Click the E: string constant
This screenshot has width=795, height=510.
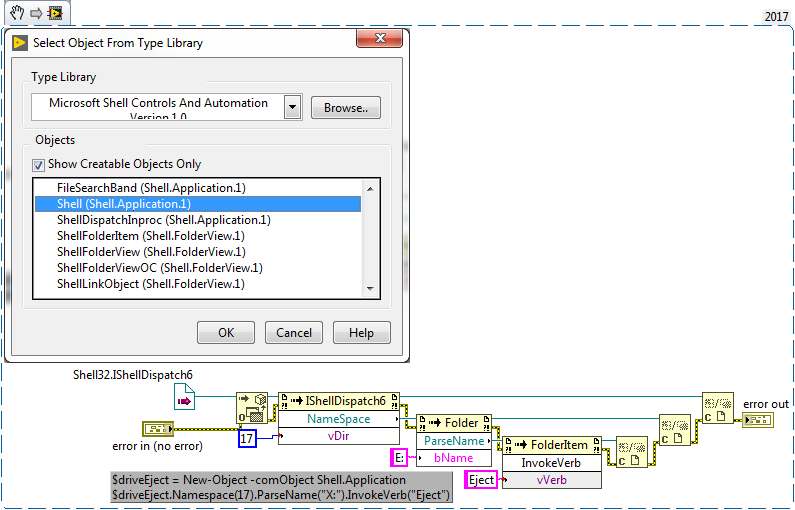pyautogui.click(x=399, y=458)
